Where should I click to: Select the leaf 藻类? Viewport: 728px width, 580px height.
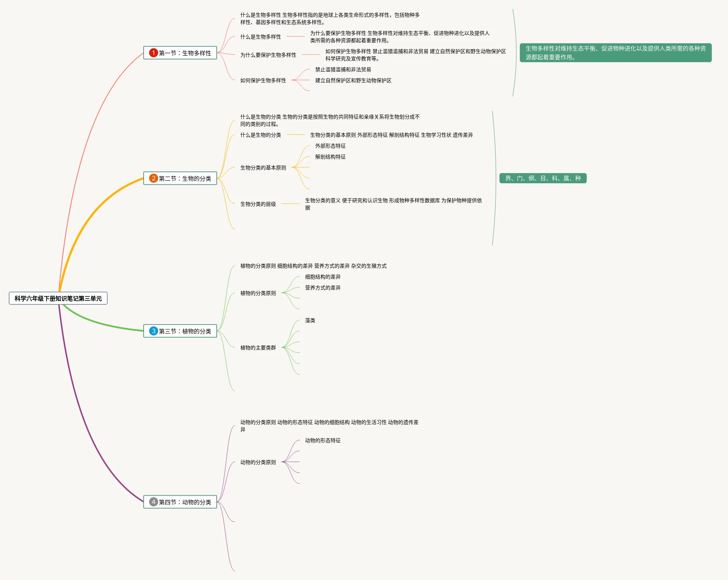click(310, 320)
